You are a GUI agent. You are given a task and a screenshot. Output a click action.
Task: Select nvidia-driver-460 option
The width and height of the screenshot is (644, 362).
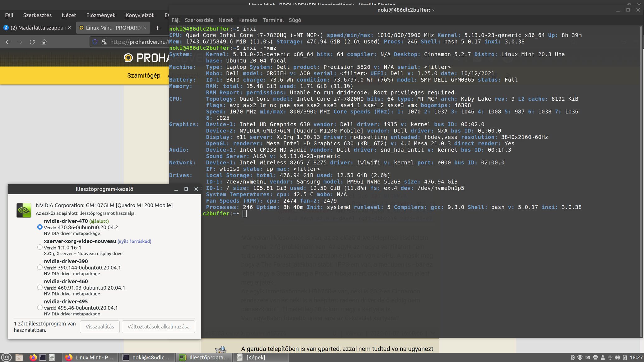click(39, 287)
